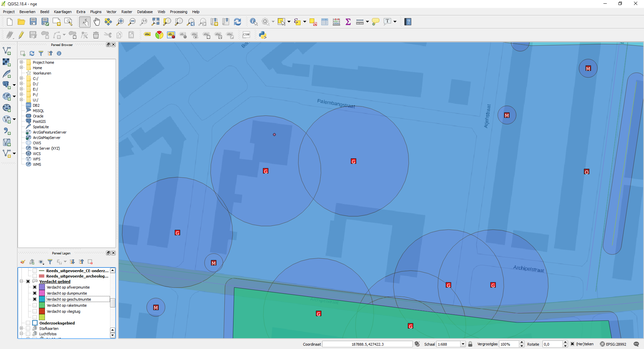Add a vector layer from side toolbar
This screenshot has height=349, width=644.
pos(7,51)
